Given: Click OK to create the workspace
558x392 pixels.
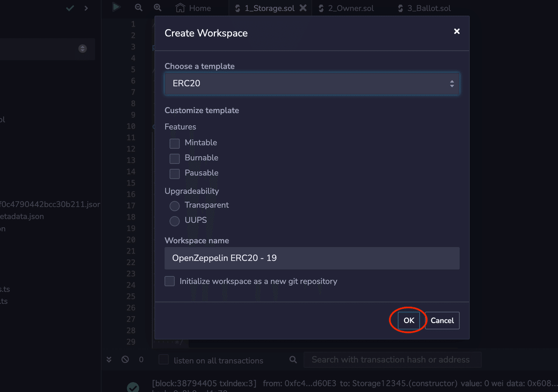Looking at the screenshot, I should coord(409,320).
